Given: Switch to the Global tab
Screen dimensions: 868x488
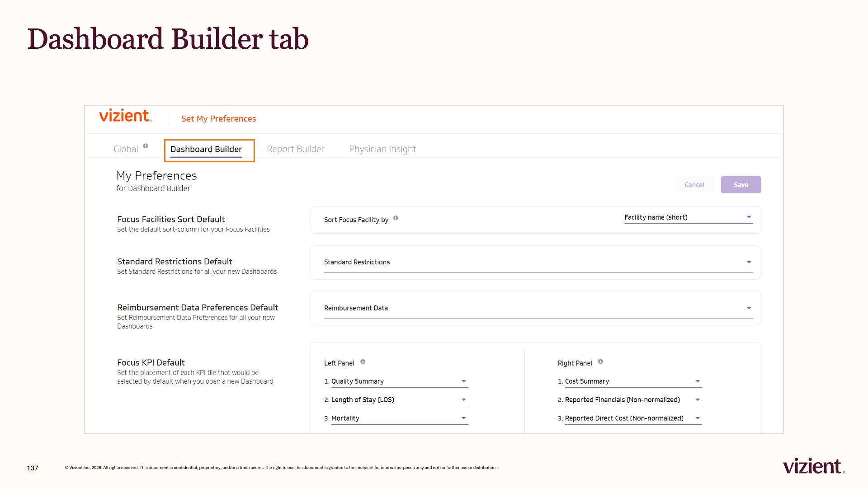Looking at the screenshot, I should [x=126, y=149].
